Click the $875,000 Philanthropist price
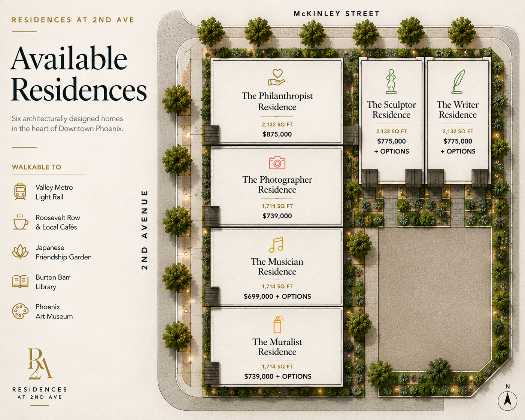525x420 pixels. [x=277, y=134]
